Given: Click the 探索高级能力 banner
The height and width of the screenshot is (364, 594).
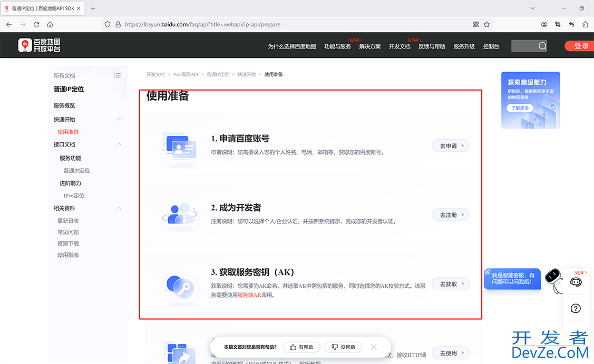Looking at the screenshot, I should (x=530, y=100).
